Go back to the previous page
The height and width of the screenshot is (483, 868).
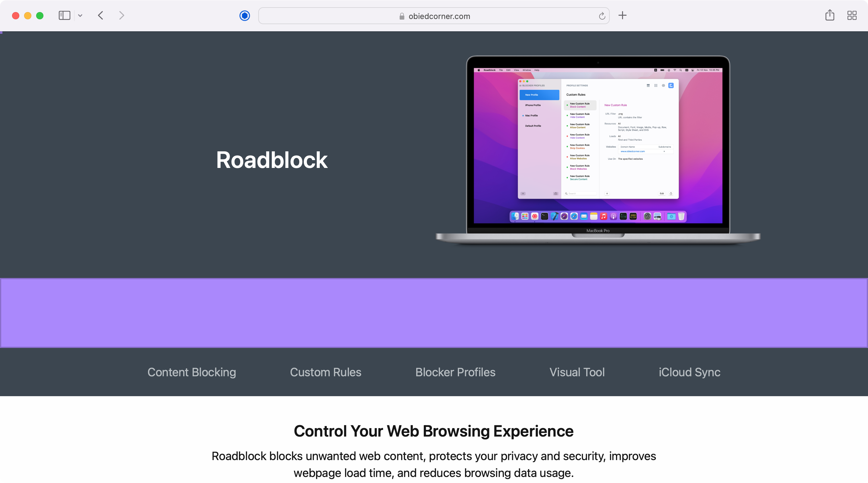100,15
